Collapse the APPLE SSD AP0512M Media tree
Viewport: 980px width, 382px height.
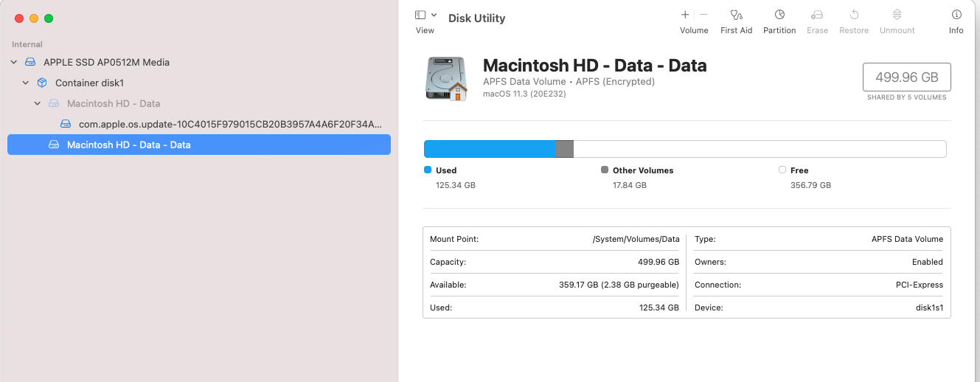(x=14, y=62)
